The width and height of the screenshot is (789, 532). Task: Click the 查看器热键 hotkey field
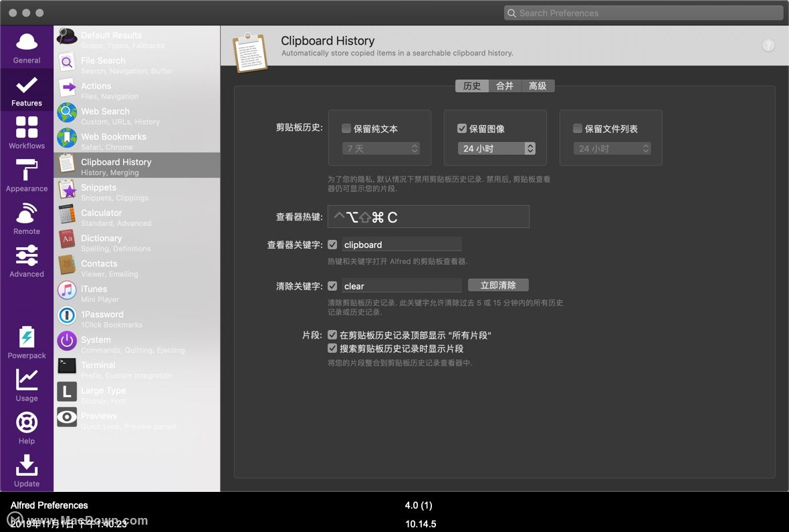(428, 217)
